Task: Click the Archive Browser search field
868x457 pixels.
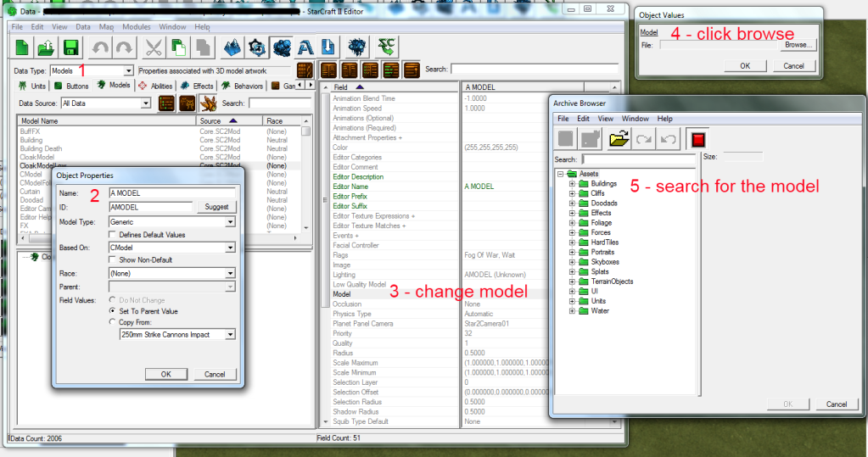Action: 639,159
